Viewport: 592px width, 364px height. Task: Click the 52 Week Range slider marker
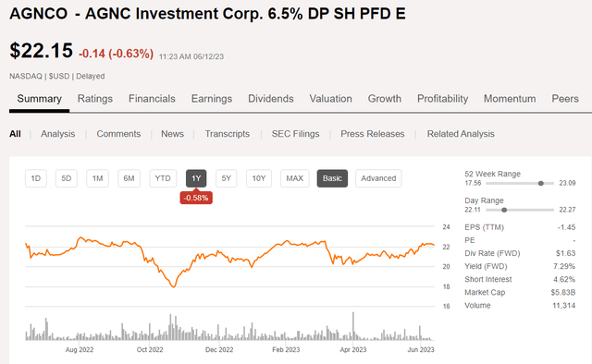click(540, 183)
